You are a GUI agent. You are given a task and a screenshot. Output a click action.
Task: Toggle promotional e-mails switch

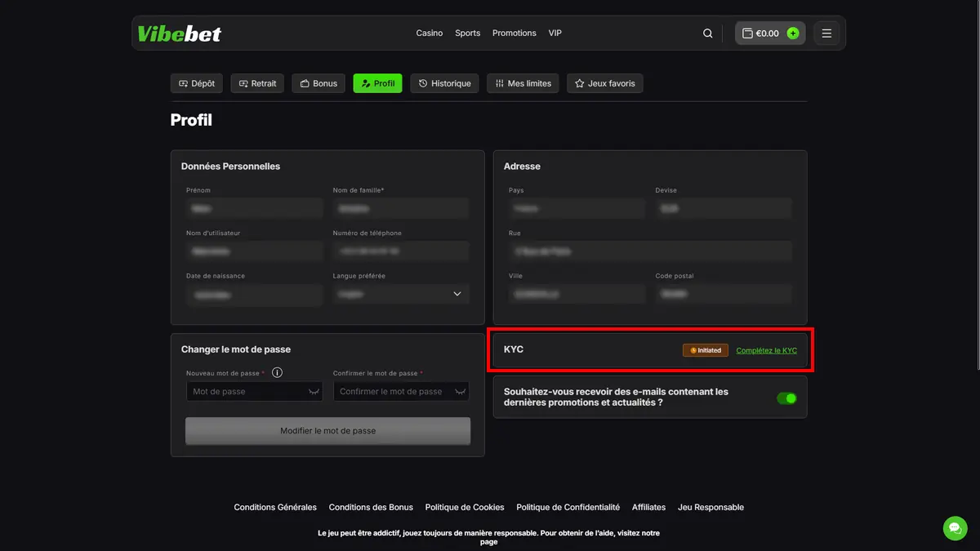coord(786,398)
